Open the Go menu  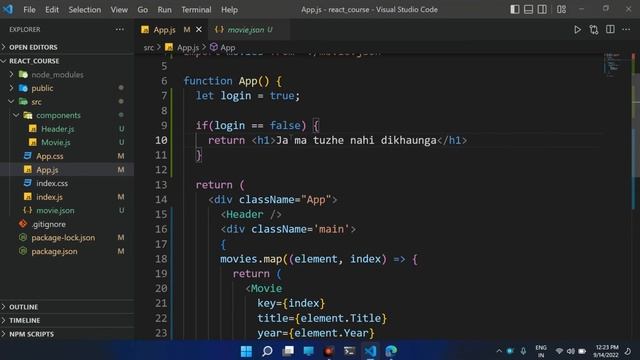142,9
